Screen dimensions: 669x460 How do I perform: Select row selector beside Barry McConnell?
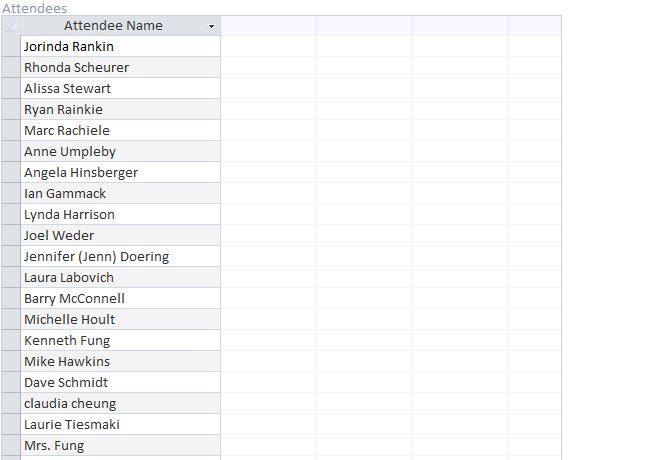point(11,298)
